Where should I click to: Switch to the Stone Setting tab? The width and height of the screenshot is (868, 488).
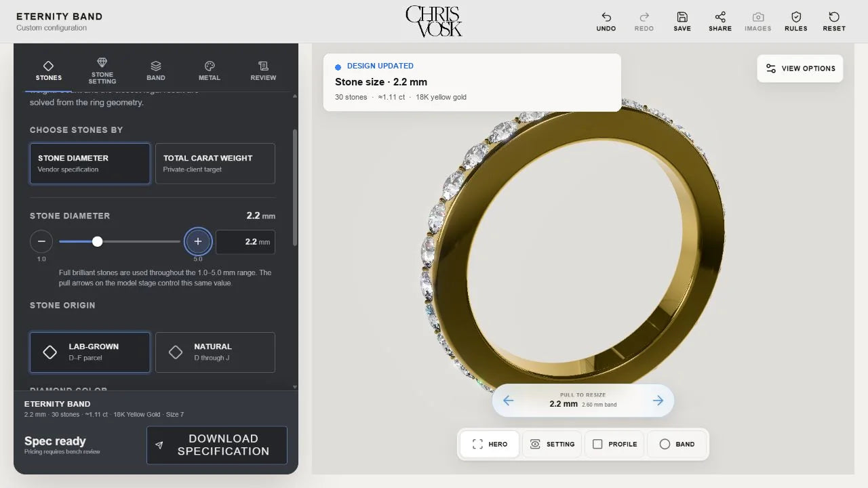(x=102, y=70)
